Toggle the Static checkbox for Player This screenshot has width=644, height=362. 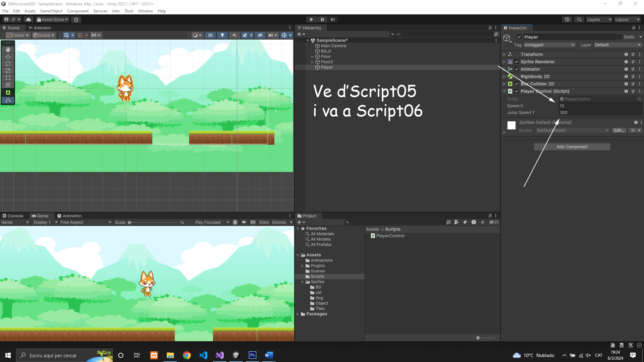point(620,37)
